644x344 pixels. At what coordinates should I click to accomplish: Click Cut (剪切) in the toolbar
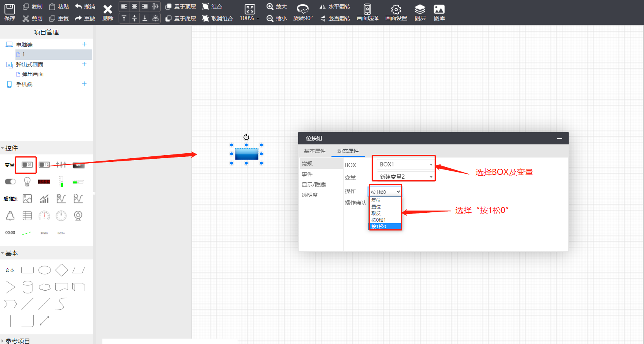tap(32, 18)
